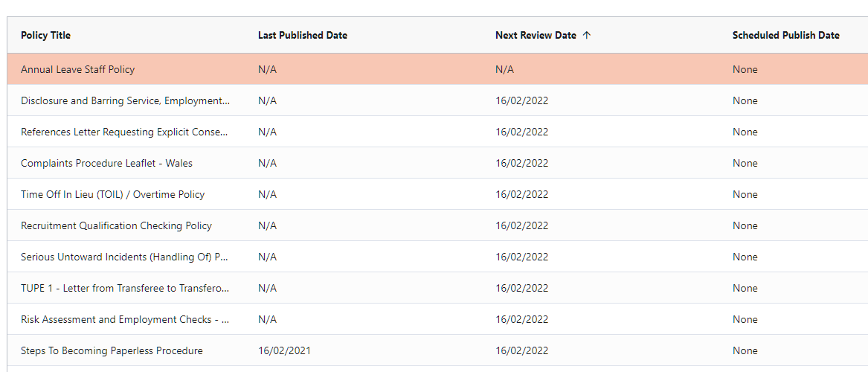Open Disclosure and Barring Service policy
Screen dimensions: 868x372
click(125, 100)
